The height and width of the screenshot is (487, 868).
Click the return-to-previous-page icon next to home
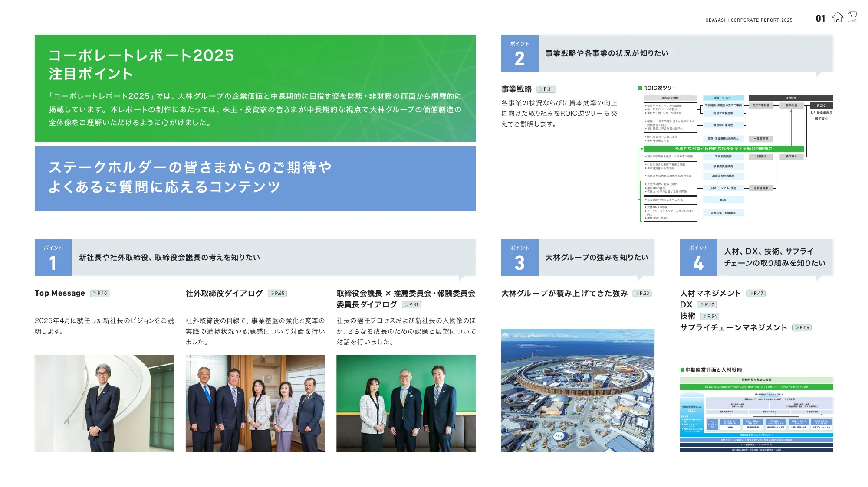pyautogui.click(x=852, y=16)
